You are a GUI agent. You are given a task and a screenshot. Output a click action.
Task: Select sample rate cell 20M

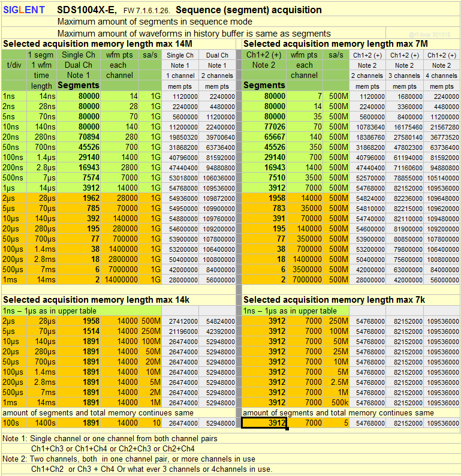[150, 362]
